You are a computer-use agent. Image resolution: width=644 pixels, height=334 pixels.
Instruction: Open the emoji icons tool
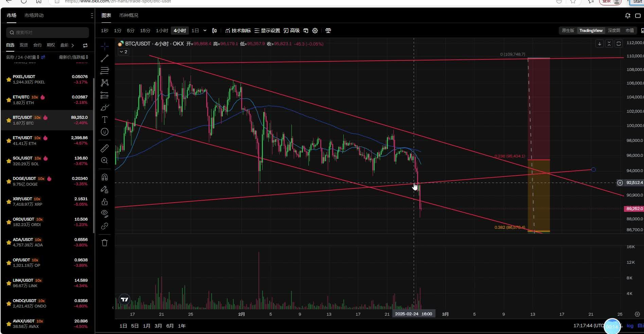pos(105,132)
